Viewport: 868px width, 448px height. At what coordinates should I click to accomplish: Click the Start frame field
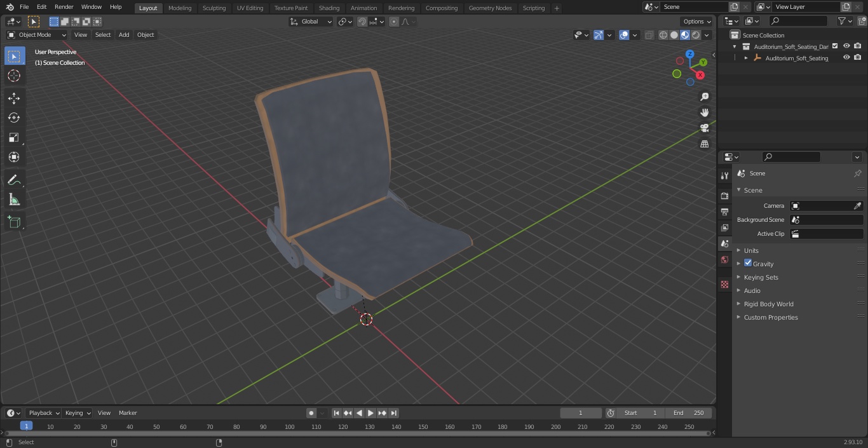[641, 413]
